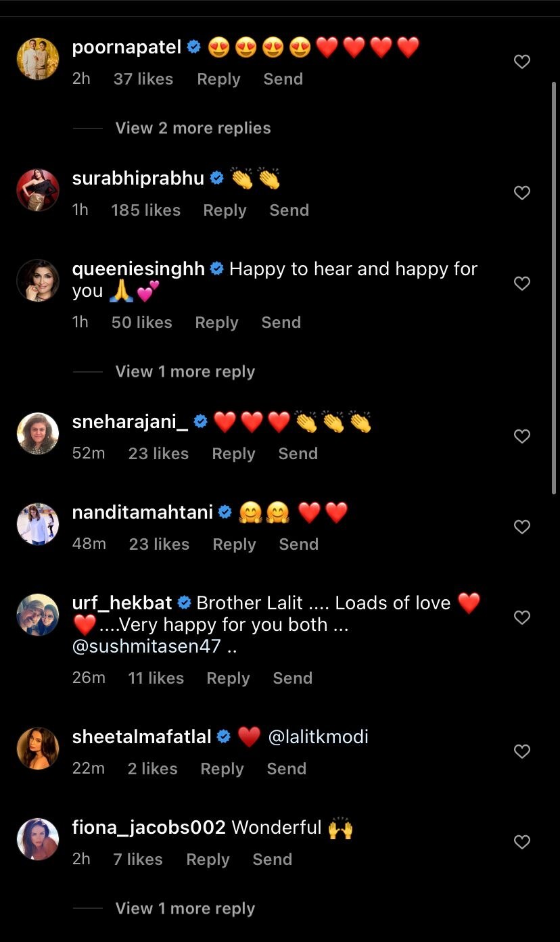
Task: Reply to sneharajani_'s comment
Action: coord(233,454)
